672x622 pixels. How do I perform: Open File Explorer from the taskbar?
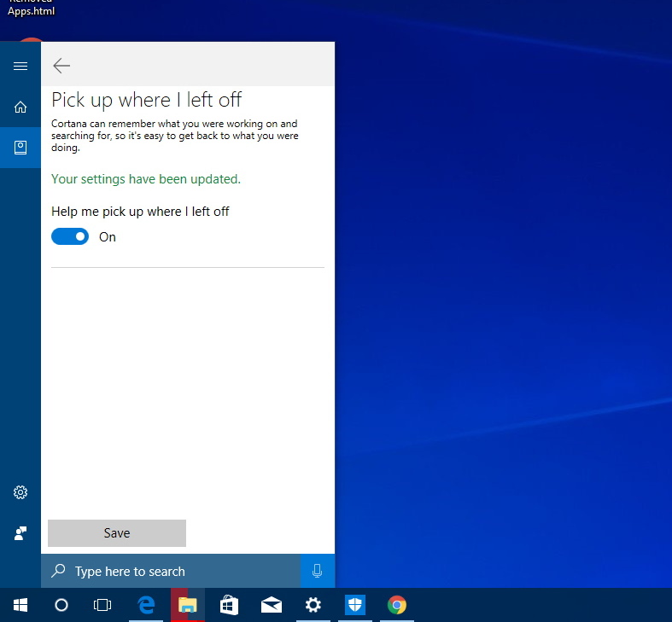click(x=188, y=605)
